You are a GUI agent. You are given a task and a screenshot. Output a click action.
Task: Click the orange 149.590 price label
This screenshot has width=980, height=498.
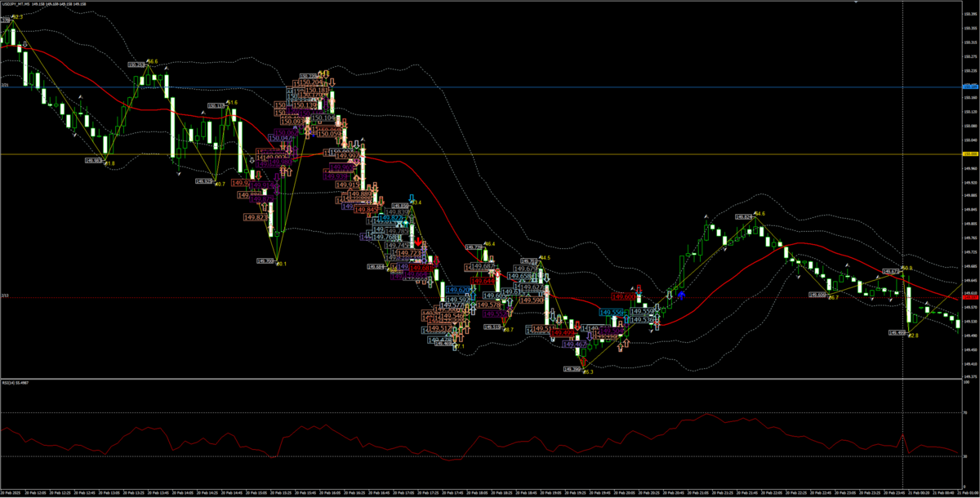(x=532, y=300)
